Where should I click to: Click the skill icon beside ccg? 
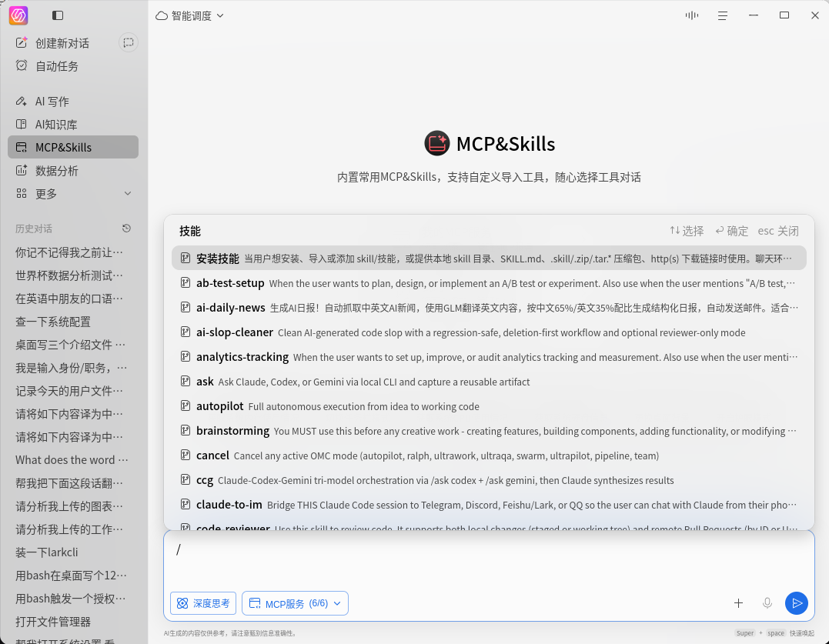point(185,479)
